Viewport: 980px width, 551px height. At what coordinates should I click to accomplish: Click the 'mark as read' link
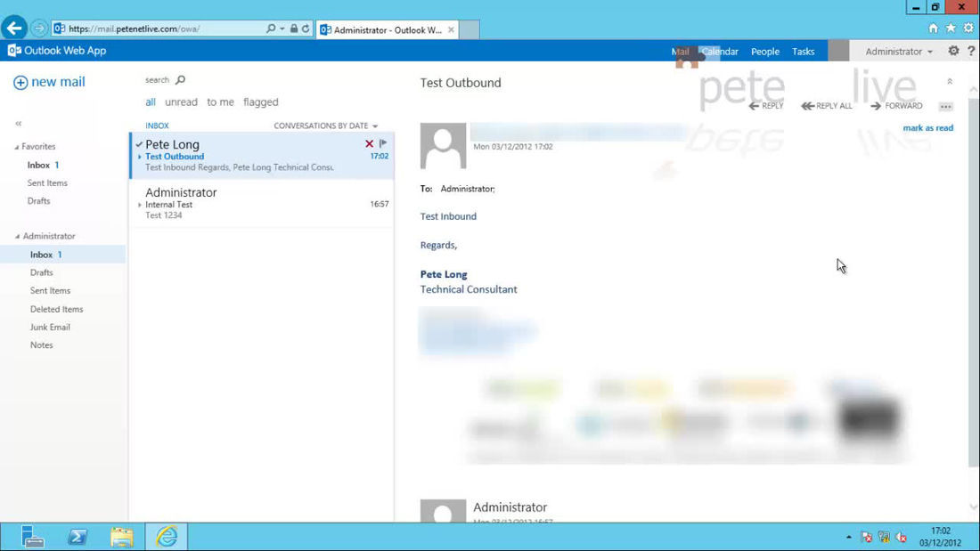coord(928,128)
